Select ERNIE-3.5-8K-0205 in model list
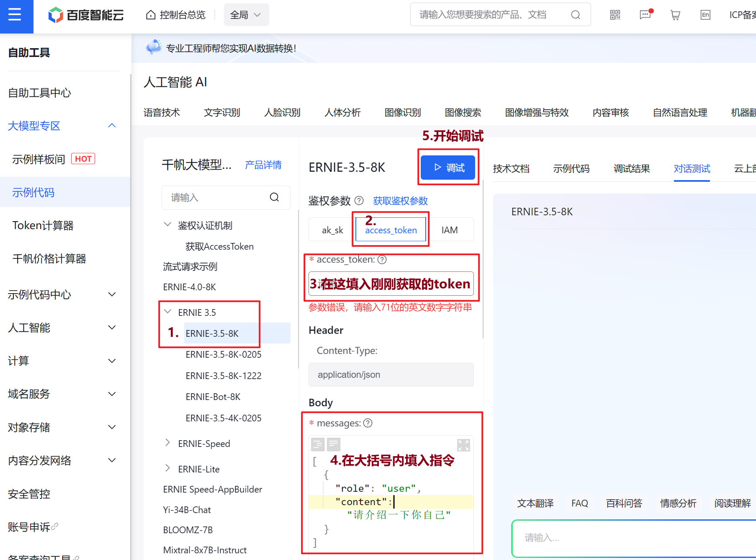This screenshot has height=560, width=756. click(x=224, y=354)
